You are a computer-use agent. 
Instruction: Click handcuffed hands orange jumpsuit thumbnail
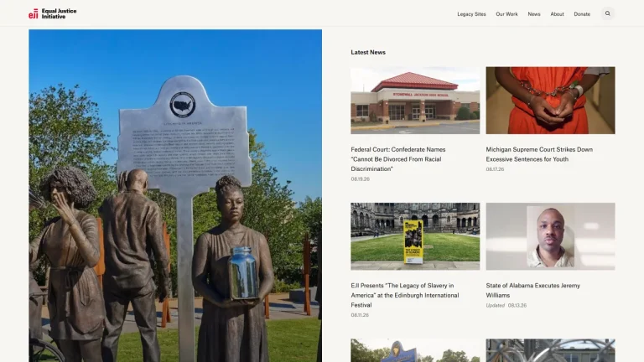[x=550, y=101]
